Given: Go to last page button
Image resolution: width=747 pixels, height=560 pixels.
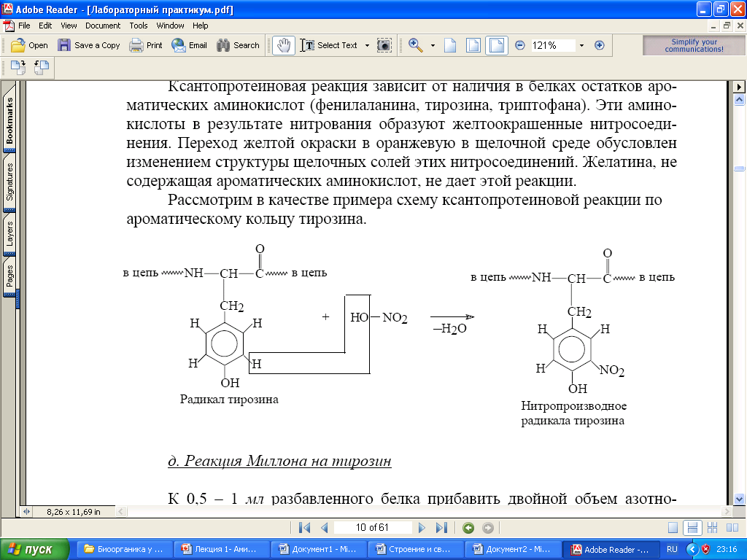Looking at the screenshot, I should click(x=441, y=528).
